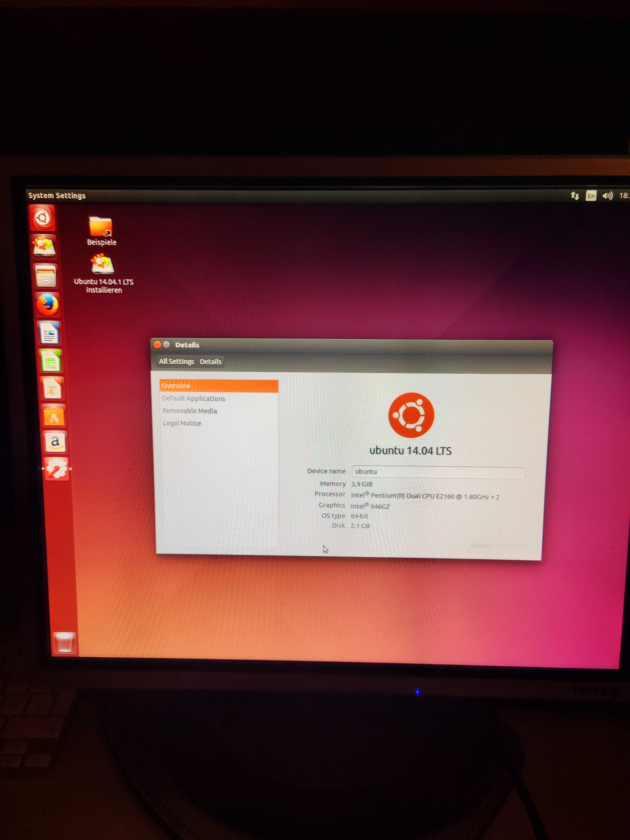The image size is (630, 840).
Task: Open the Amazon launcher icon
Action: point(55,442)
